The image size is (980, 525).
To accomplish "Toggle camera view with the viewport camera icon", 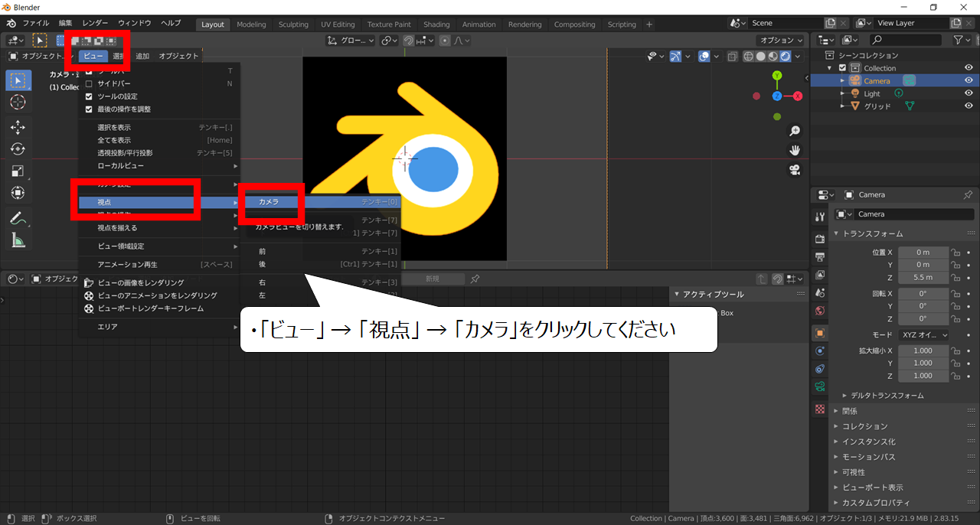I will point(795,170).
